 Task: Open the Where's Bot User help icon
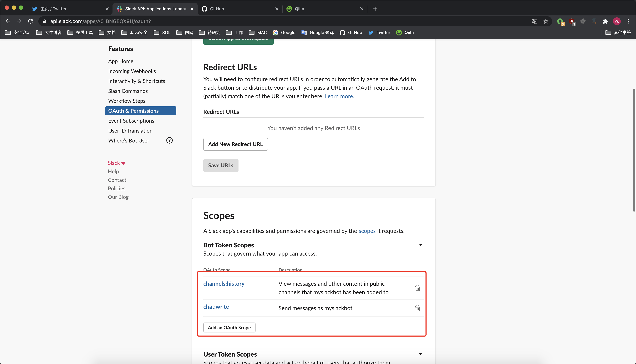click(169, 141)
